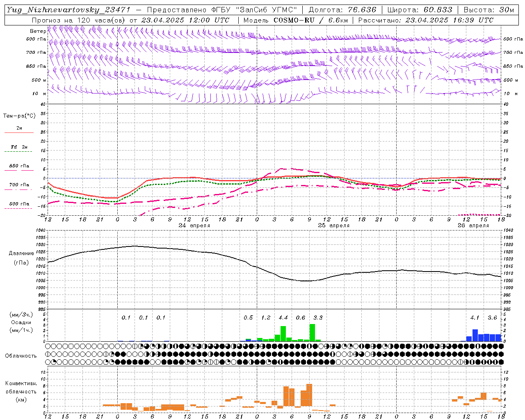Viewport: 525px width, 420px height.
Task: Click the '26 апреля' date label
Action: [473, 226]
